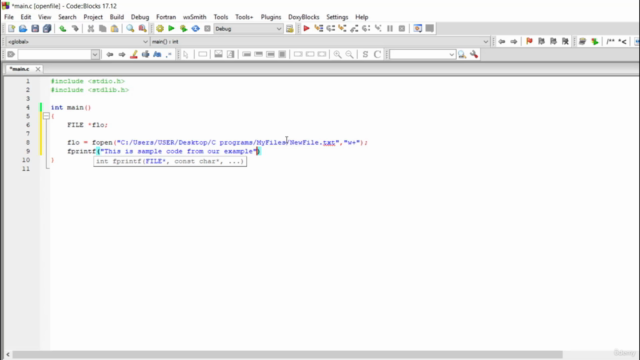Copy the selection using the copy icon
Screen dimensions: 640x360
pyautogui.click(x=102, y=29)
